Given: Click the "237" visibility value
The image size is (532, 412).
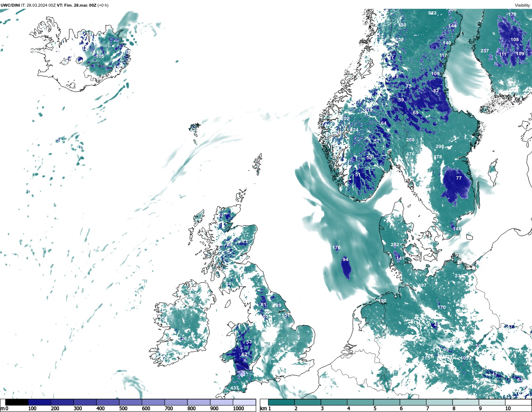Looking at the screenshot, I should click(485, 51).
